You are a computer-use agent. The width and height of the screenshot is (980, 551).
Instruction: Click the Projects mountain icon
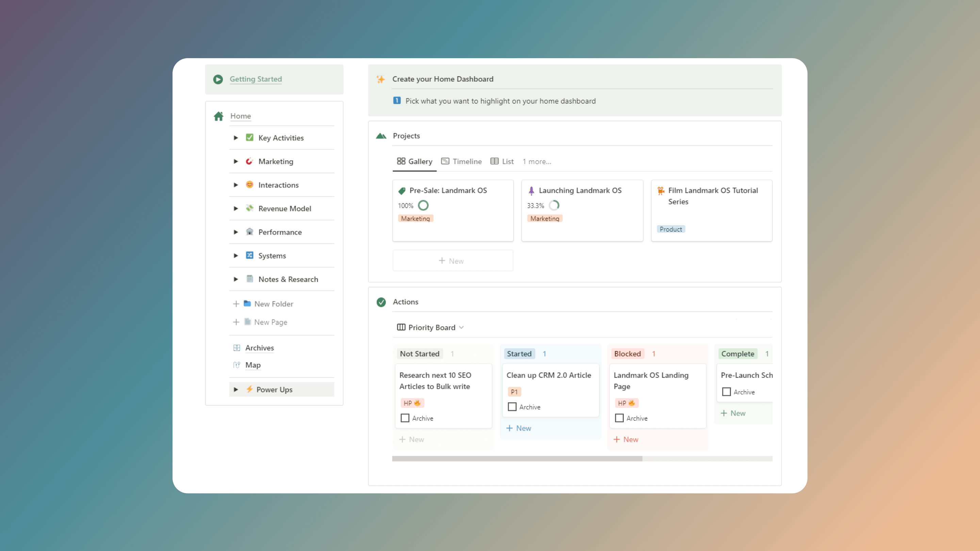pos(381,135)
